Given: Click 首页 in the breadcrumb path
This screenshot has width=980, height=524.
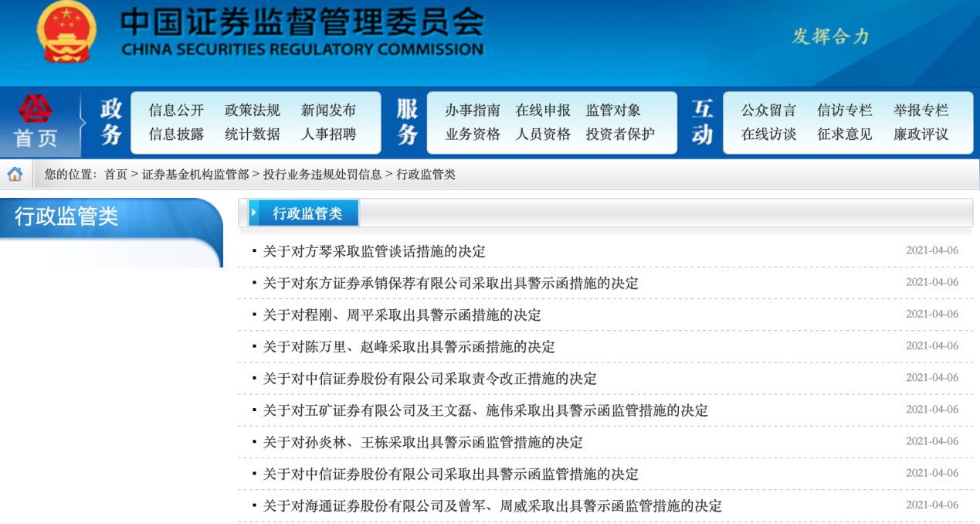Looking at the screenshot, I should click(x=116, y=175).
